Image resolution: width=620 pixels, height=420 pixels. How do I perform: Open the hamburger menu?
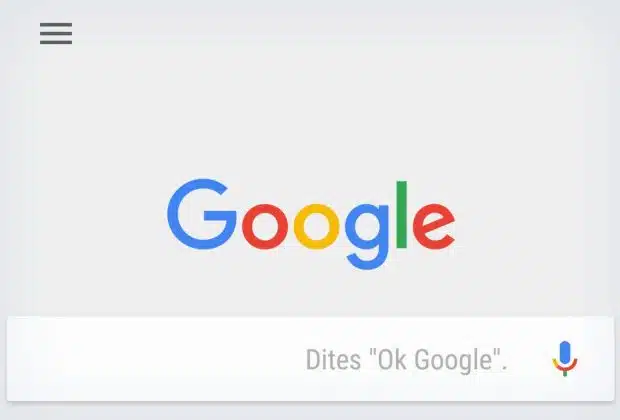(x=56, y=33)
